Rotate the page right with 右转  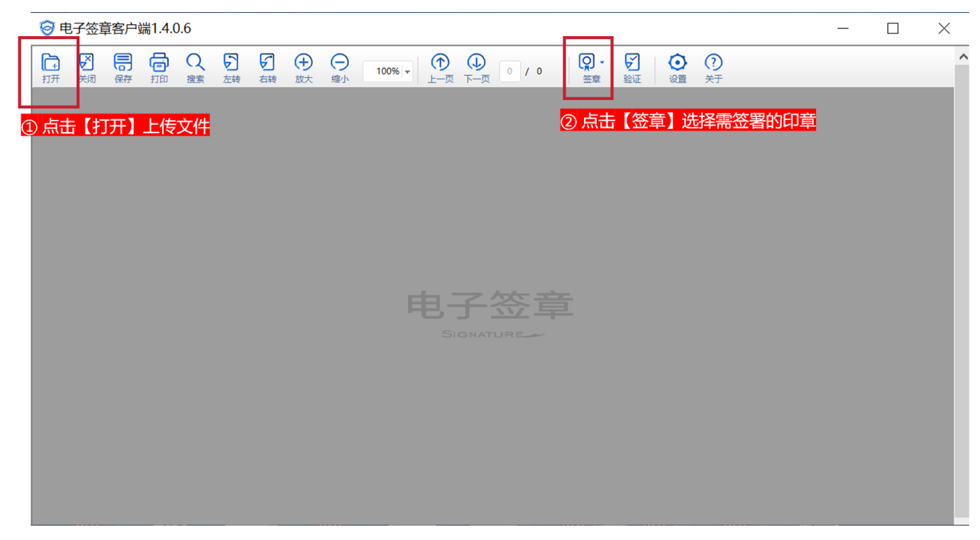click(268, 68)
